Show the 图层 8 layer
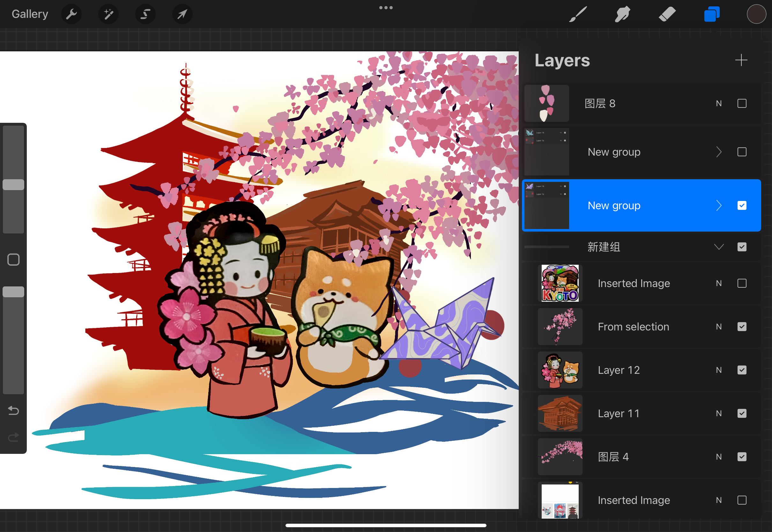 pos(742,104)
